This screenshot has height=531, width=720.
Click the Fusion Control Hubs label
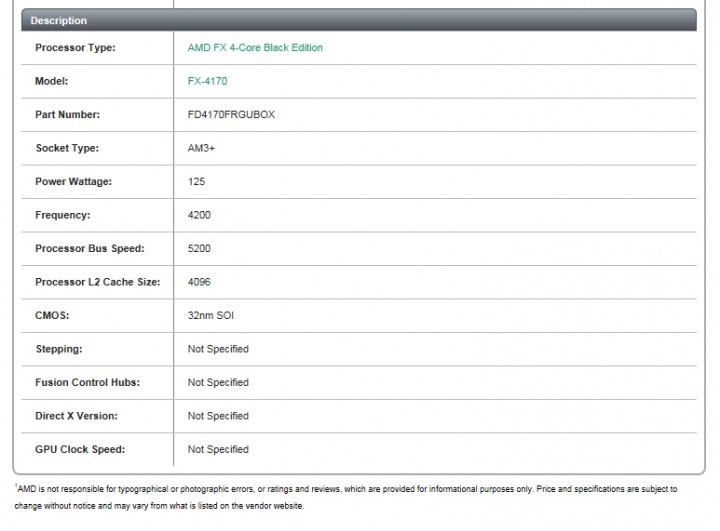click(87, 382)
